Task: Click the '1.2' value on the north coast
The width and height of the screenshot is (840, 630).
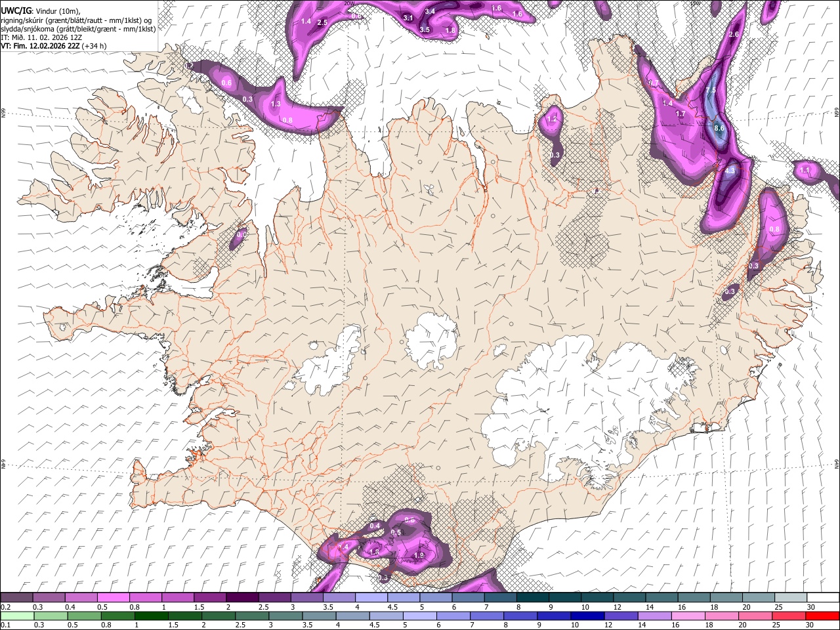Action: pos(552,119)
